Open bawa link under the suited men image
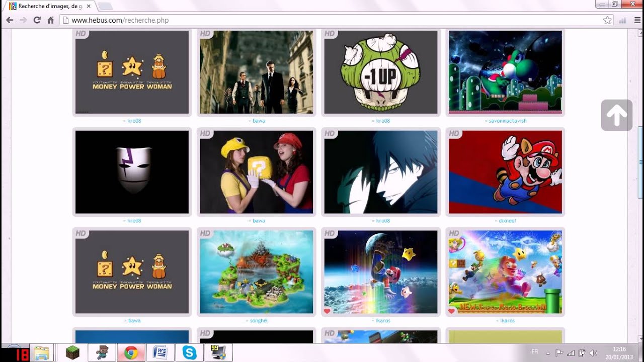 point(259,121)
